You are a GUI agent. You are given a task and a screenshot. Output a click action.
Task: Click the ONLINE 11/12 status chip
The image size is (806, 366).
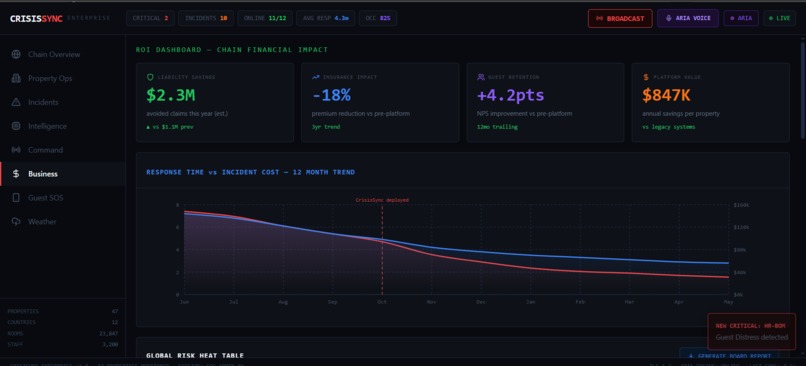pos(265,19)
